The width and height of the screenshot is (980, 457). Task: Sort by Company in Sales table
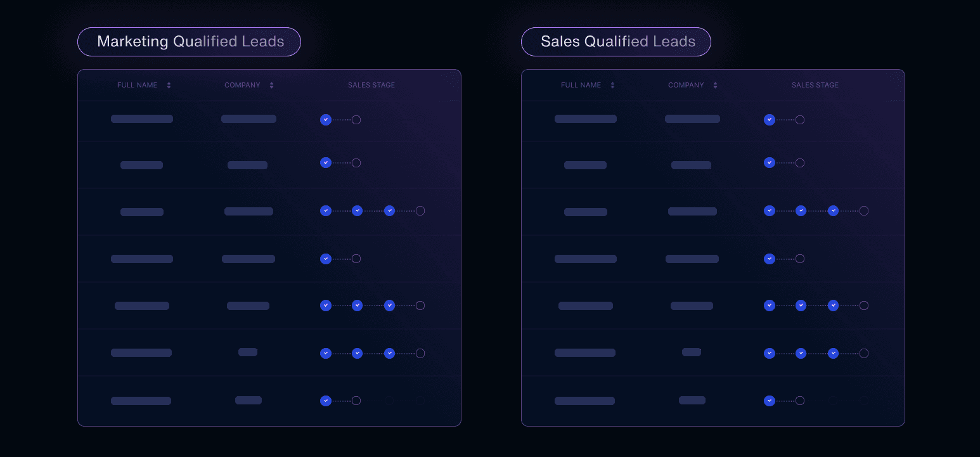click(x=715, y=85)
